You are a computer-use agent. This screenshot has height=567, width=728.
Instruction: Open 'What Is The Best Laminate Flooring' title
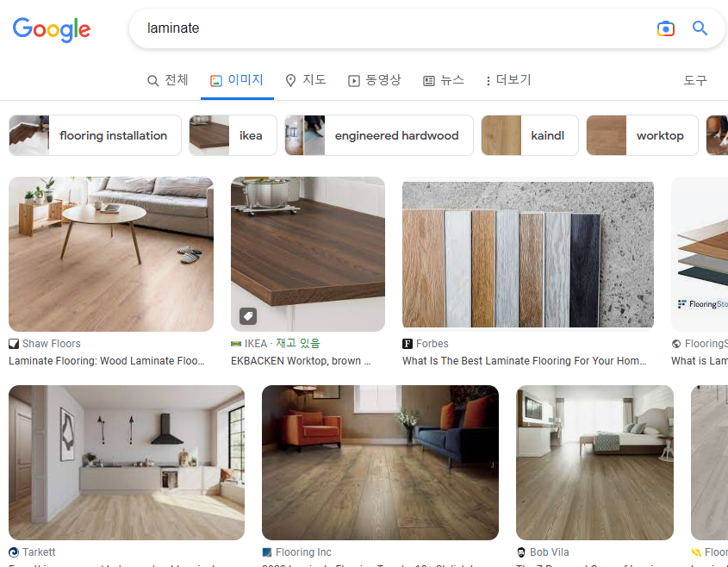coord(524,361)
